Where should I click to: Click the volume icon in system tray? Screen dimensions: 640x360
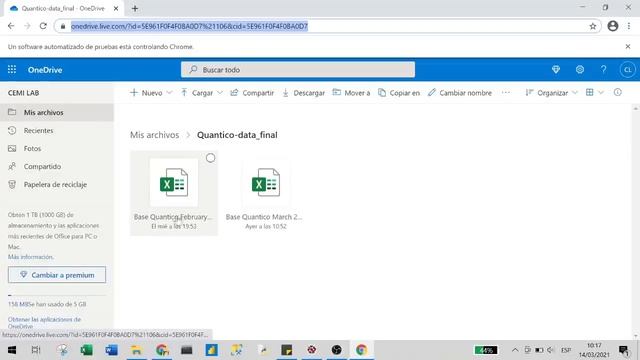(x=551, y=350)
